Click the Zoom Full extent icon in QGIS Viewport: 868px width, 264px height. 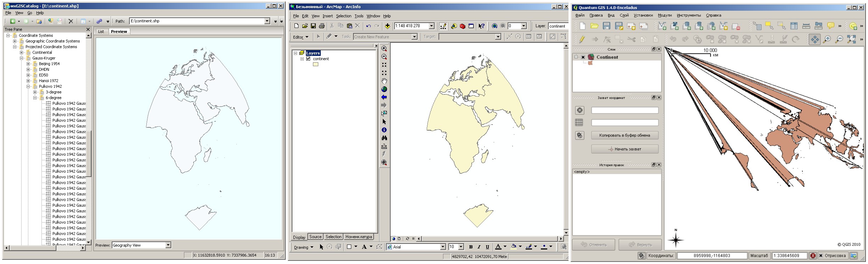tap(851, 39)
